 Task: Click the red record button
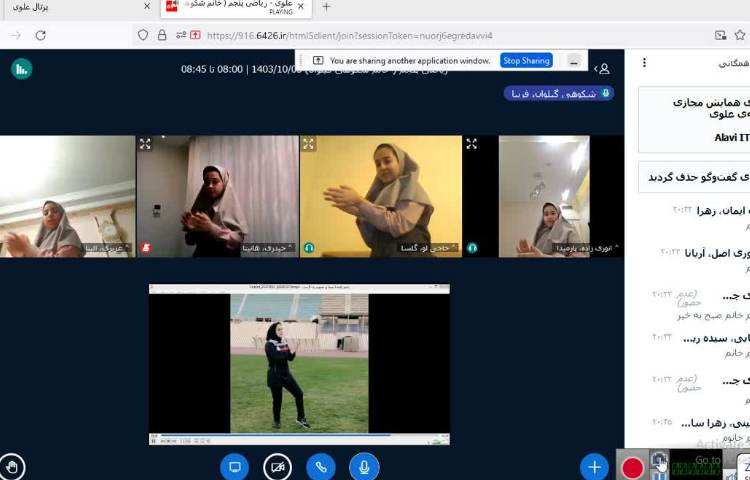633,468
